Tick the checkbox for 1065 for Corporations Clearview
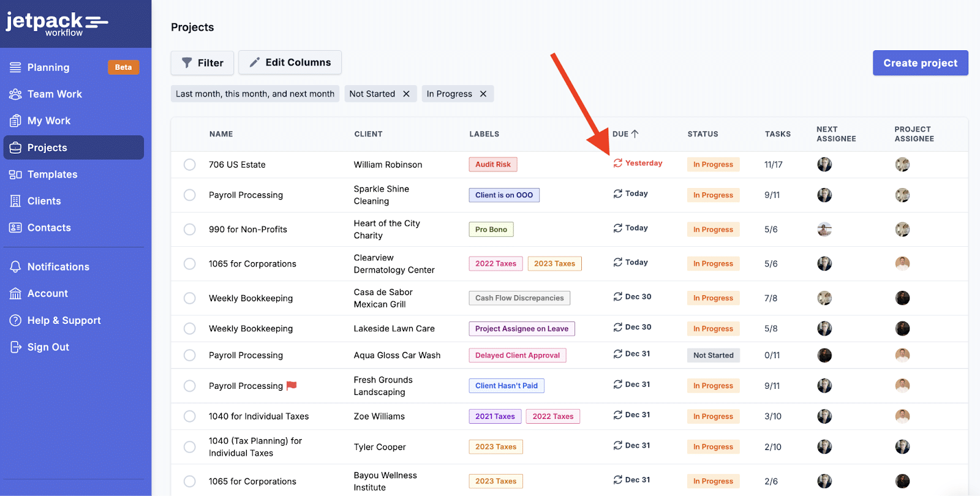 tap(190, 264)
